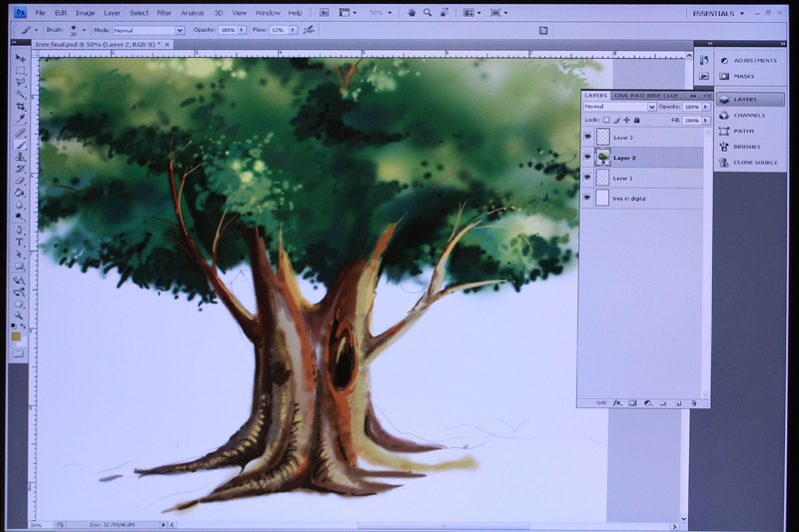
Task: Open the Brushes panel icon
Action: click(724, 147)
